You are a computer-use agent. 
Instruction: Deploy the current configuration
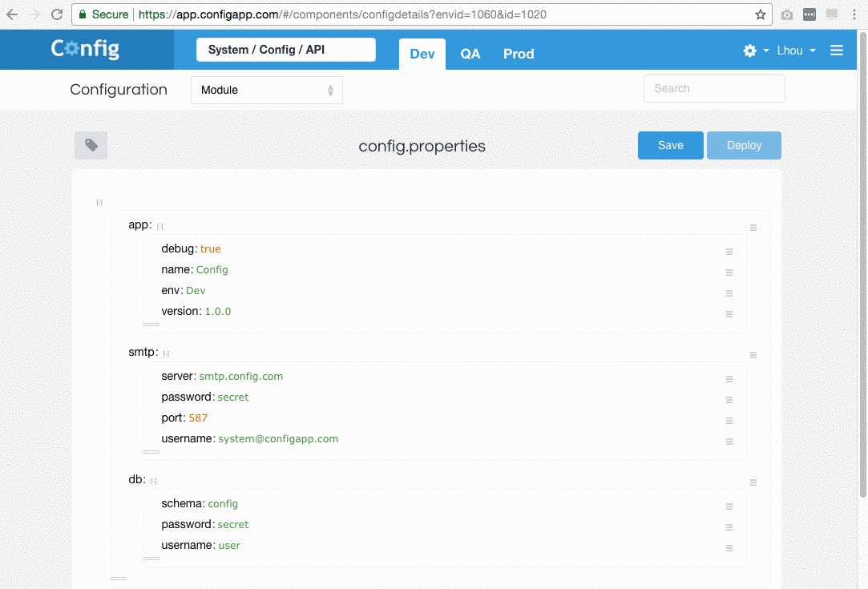[744, 145]
